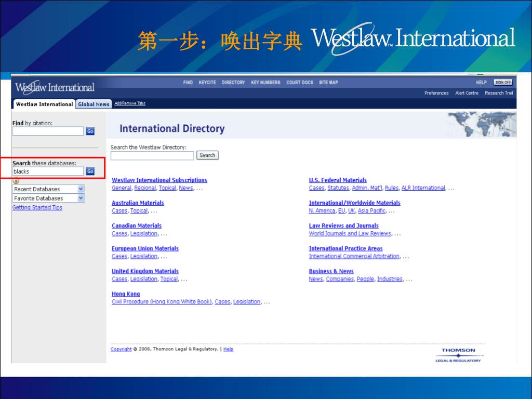532x399 pixels.
Task: Click the Asia Pacific link
Action: click(371, 211)
